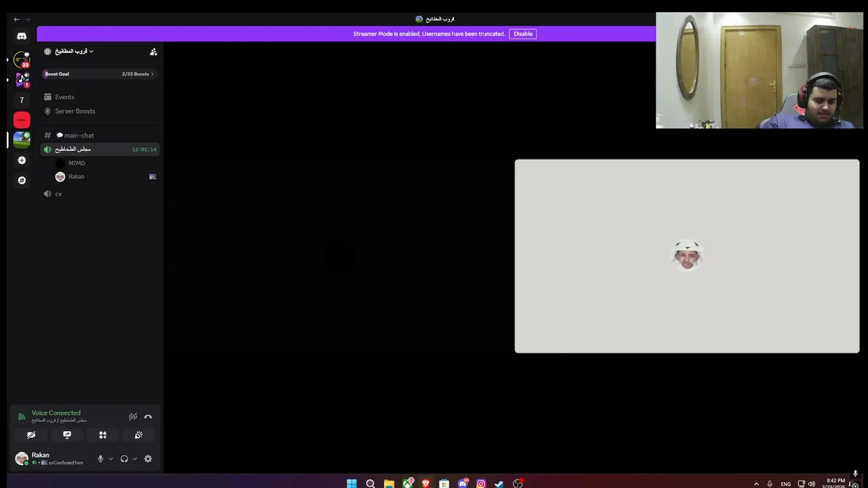Open Boost Goal 2/33 Boosts bar
This screenshot has height=488, width=868.
tap(100, 74)
